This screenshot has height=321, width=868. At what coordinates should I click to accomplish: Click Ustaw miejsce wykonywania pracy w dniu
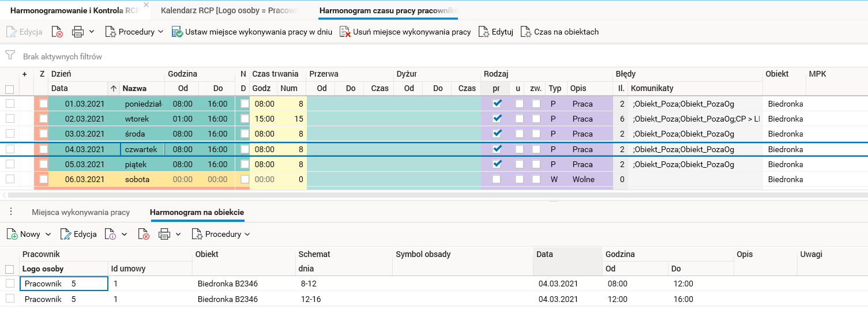[251, 32]
